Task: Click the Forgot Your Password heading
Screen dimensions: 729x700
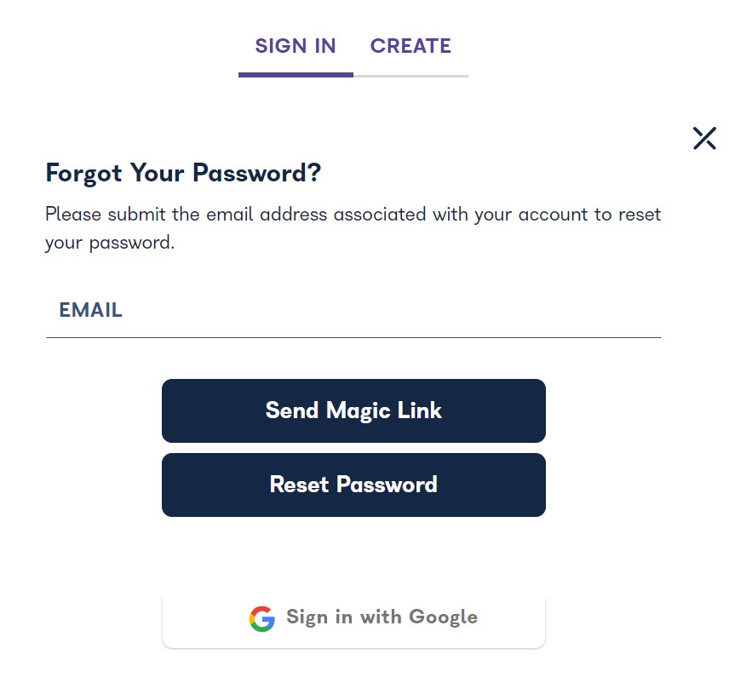Action: click(182, 173)
